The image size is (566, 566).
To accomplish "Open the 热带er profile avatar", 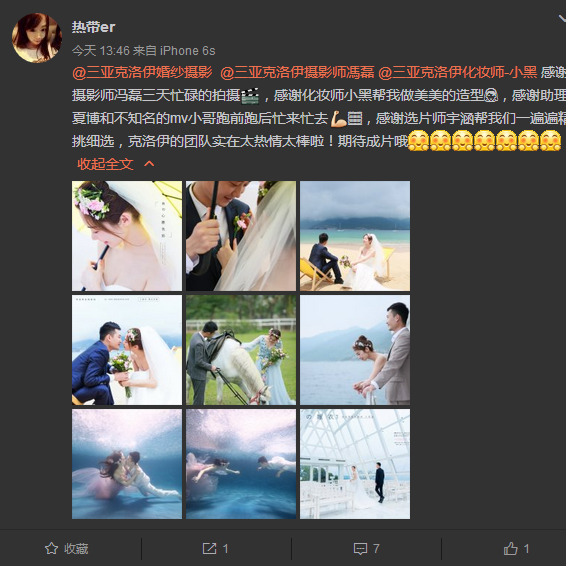I will click(x=37, y=38).
